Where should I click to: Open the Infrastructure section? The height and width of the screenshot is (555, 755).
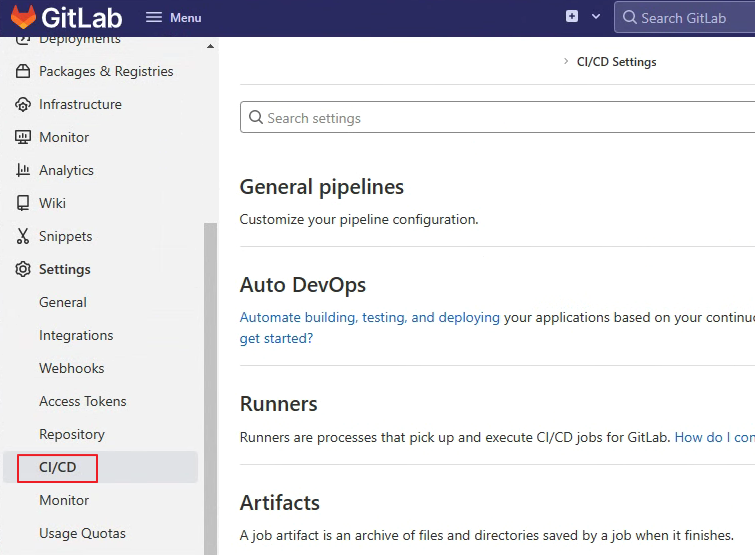point(80,104)
